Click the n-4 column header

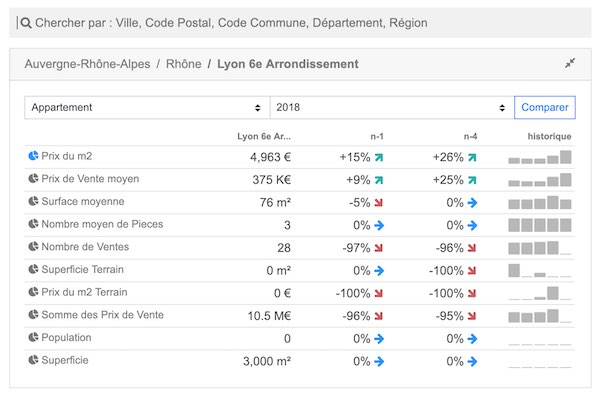470,137
